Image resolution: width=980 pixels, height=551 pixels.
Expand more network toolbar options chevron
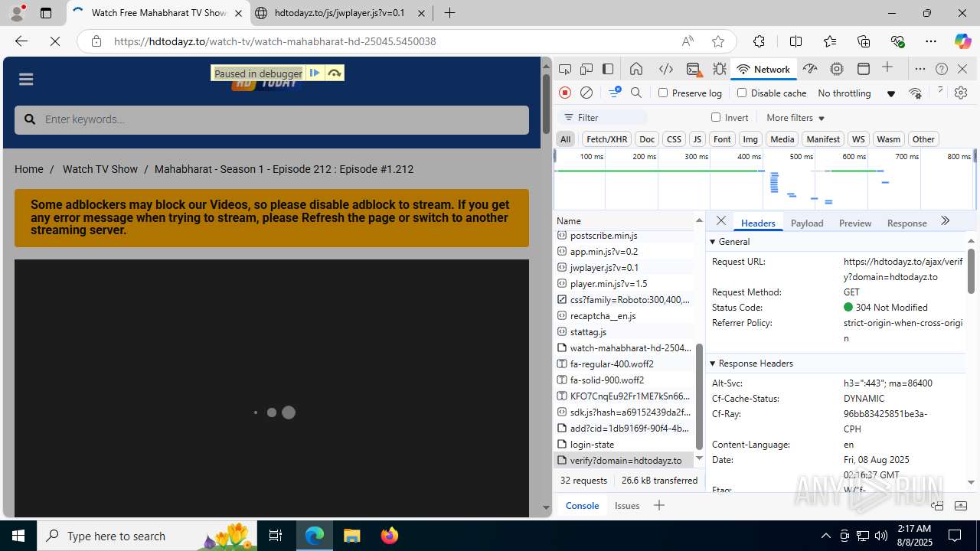pos(940,91)
